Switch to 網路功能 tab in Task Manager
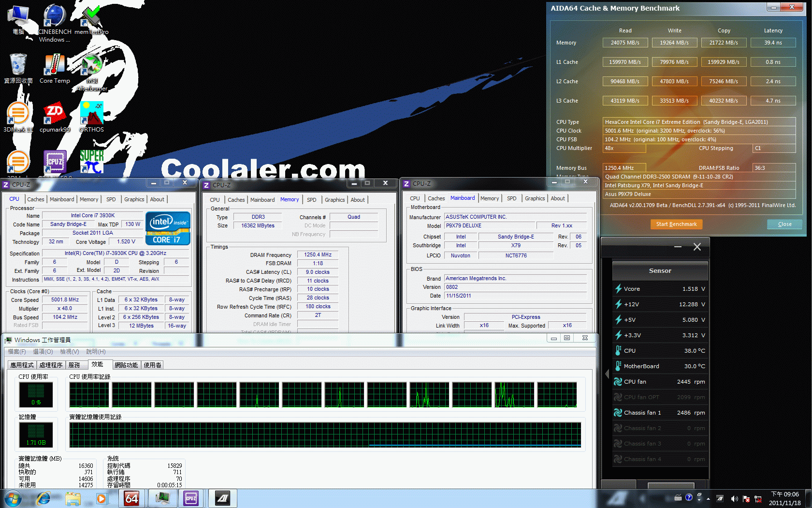812x508 pixels. pyautogui.click(x=126, y=365)
